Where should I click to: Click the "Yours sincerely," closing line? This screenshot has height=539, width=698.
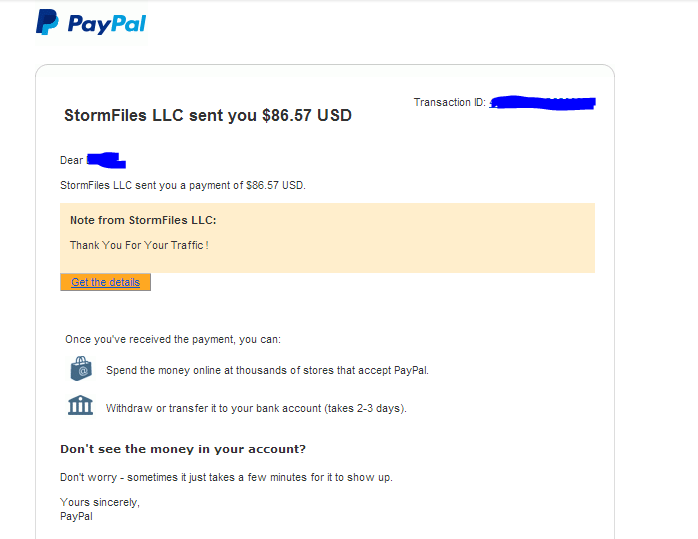click(100, 502)
